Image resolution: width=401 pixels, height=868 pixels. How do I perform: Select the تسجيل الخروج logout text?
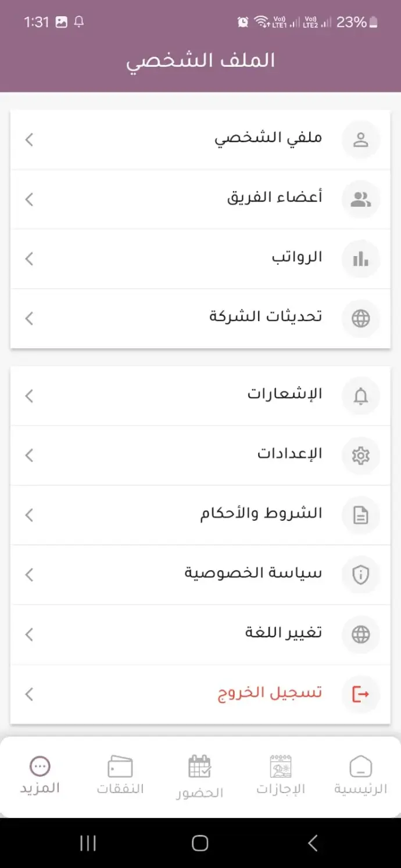click(x=270, y=693)
